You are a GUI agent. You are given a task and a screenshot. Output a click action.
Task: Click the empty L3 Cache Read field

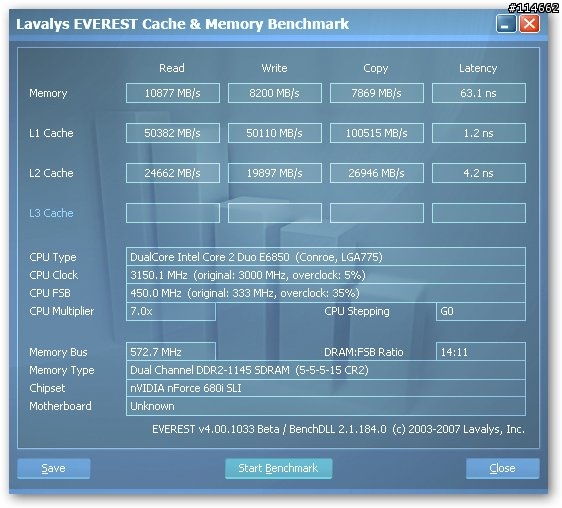click(x=173, y=213)
